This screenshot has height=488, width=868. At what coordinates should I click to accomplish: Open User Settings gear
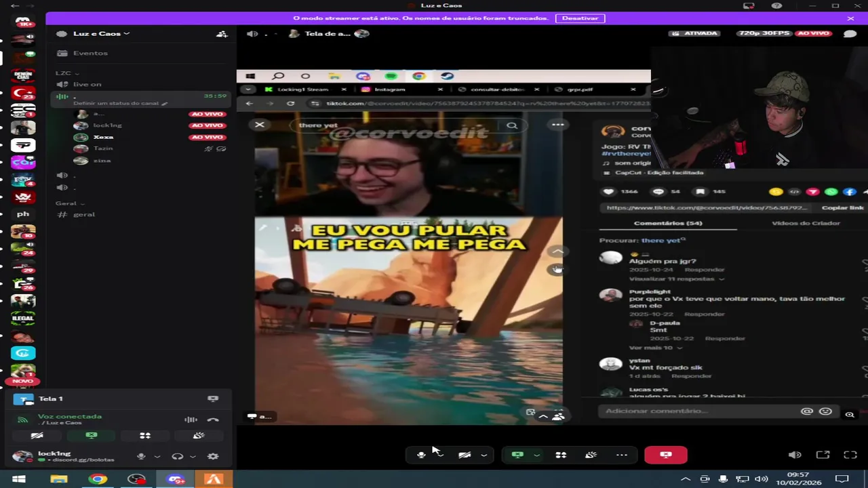(213, 457)
